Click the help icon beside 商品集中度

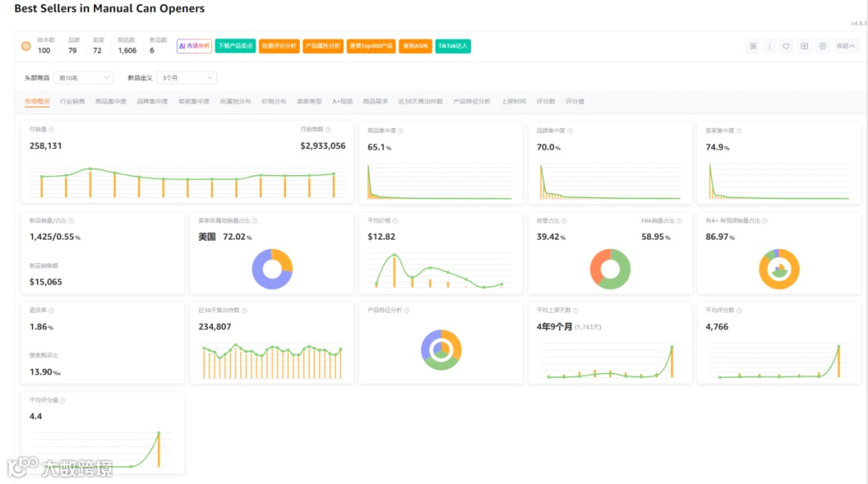[x=401, y=131]
